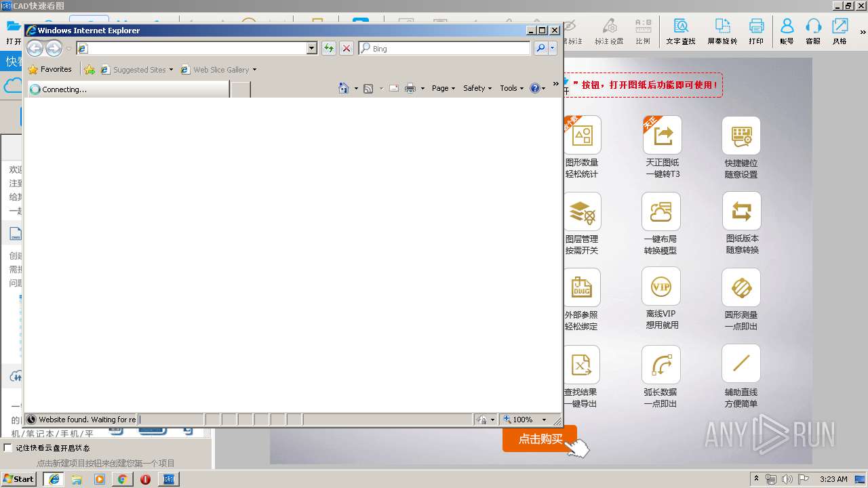Select 图层管理 按需开关 feature icon
Screen dimensions: 868x488
[x=582, y=211]
